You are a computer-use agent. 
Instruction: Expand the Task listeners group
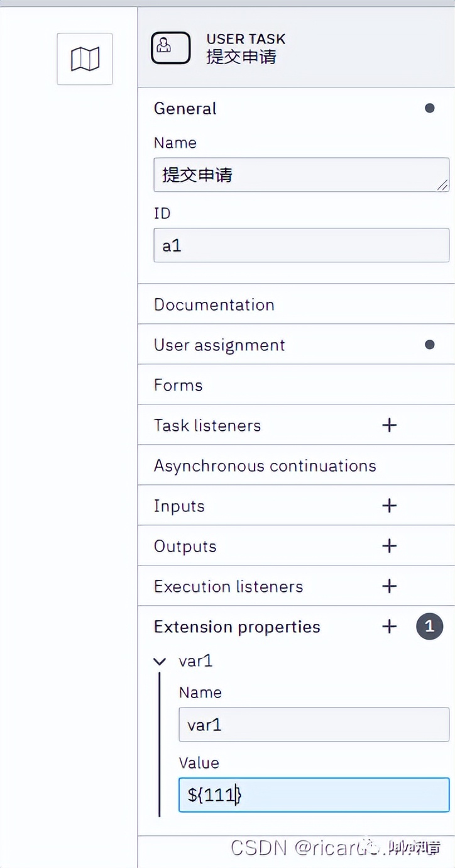click(207, 426)
